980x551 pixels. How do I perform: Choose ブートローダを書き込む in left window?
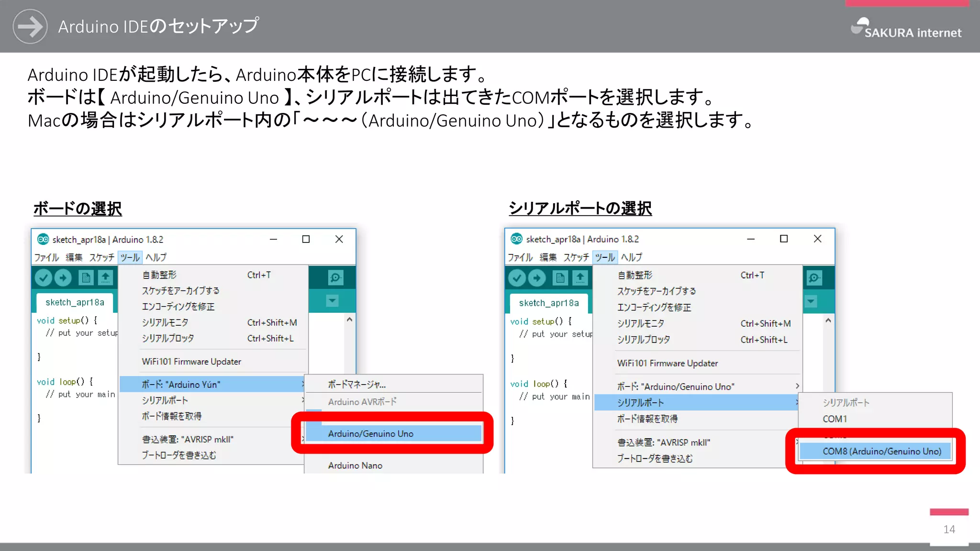pos(212,455)
